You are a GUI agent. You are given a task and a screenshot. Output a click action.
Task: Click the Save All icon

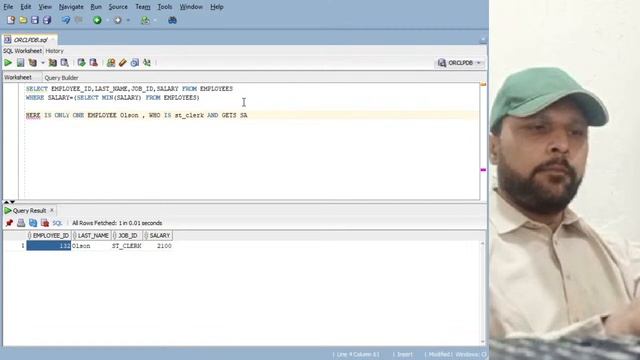47,20
